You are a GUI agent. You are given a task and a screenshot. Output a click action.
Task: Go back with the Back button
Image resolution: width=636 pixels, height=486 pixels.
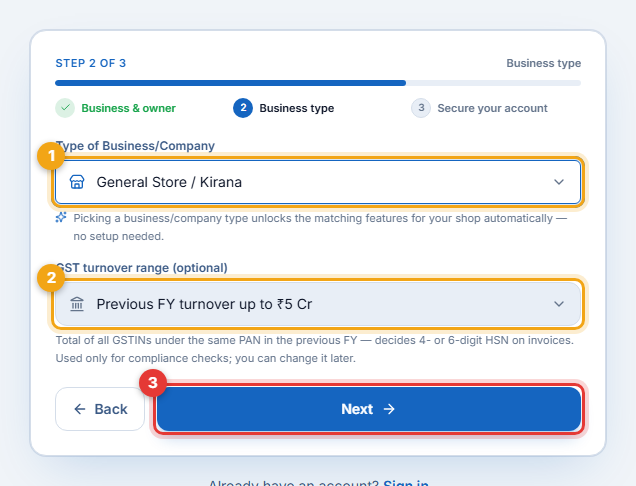[100, 409]
